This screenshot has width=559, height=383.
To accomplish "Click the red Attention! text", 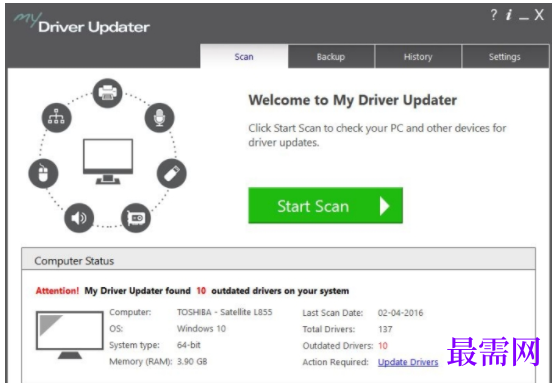I will click(x=57, y=291).
